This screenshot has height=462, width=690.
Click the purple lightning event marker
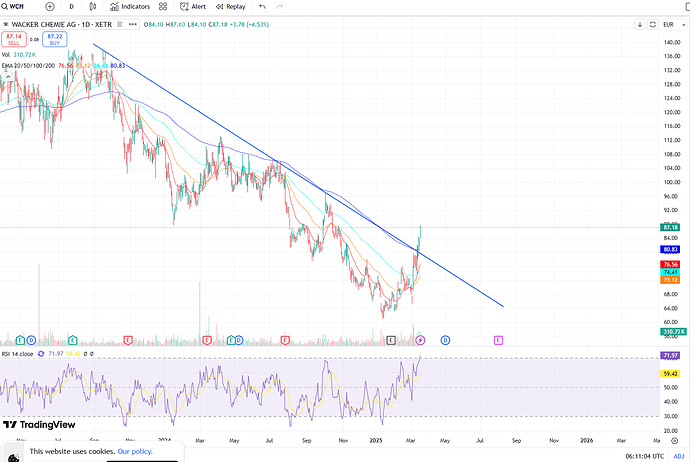pyautogui.click(x=420, y=340)
